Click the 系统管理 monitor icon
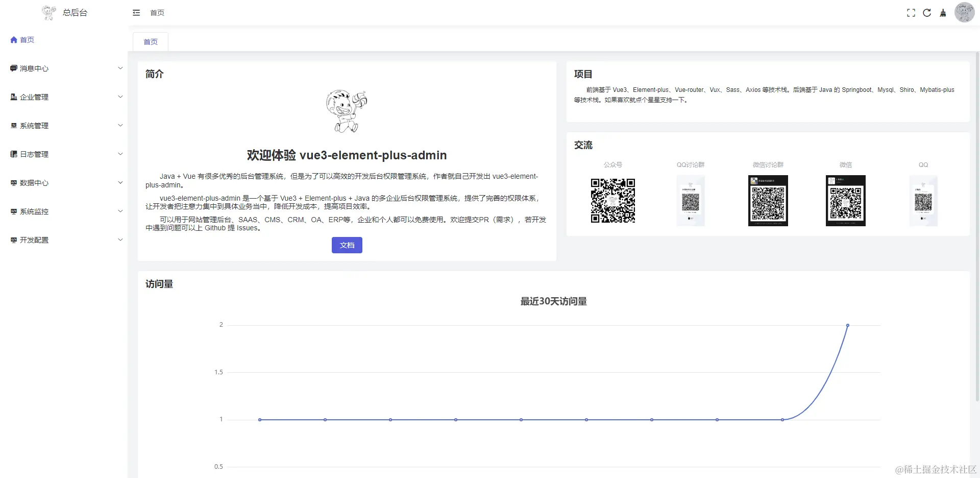The height and width of the screenshot is (478, 980). point(14,126)
